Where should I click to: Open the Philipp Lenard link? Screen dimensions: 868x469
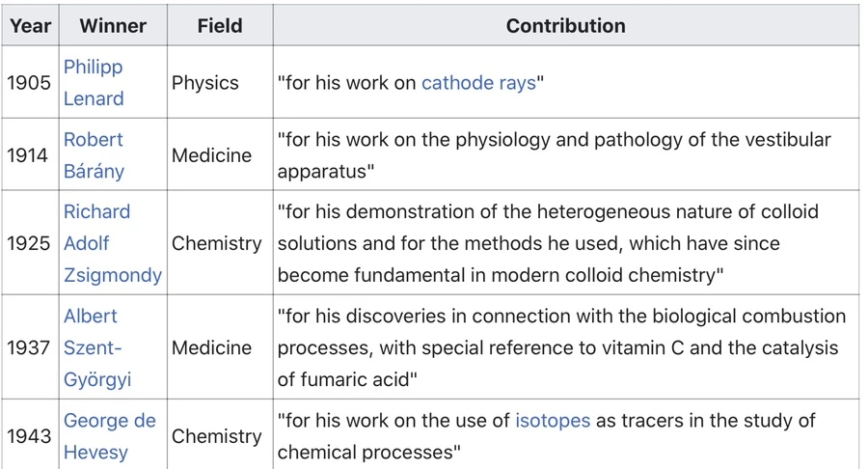coord(94,83)
